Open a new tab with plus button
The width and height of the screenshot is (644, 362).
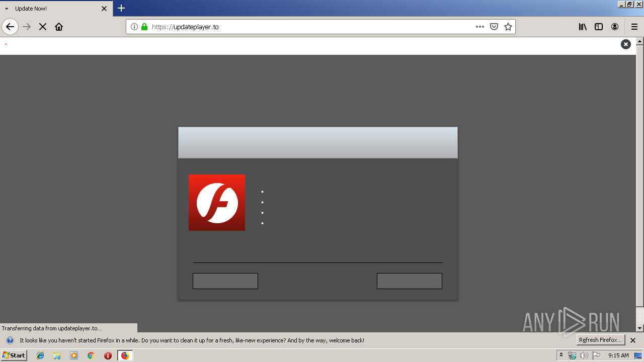121,8
